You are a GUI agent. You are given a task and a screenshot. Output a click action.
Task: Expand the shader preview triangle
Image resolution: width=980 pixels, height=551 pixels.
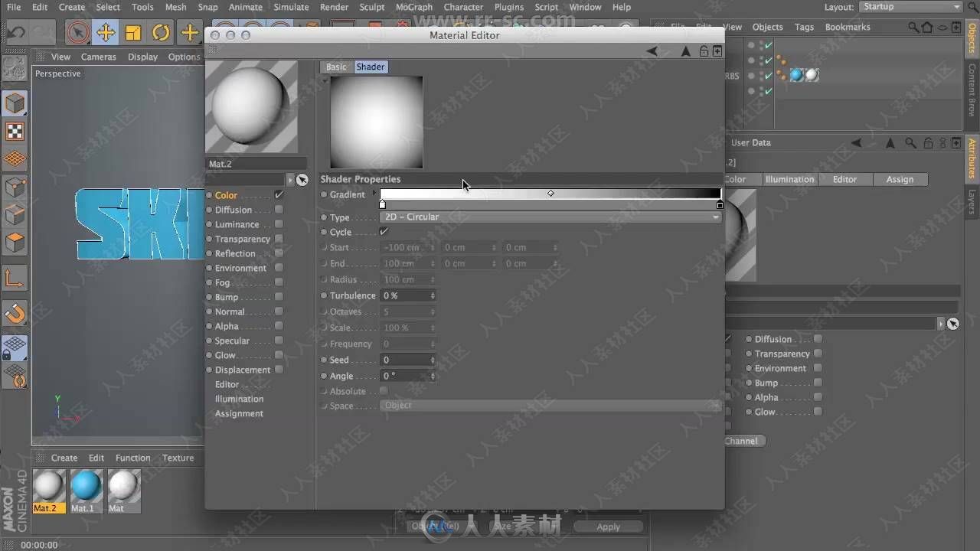(x=325, y=80)
